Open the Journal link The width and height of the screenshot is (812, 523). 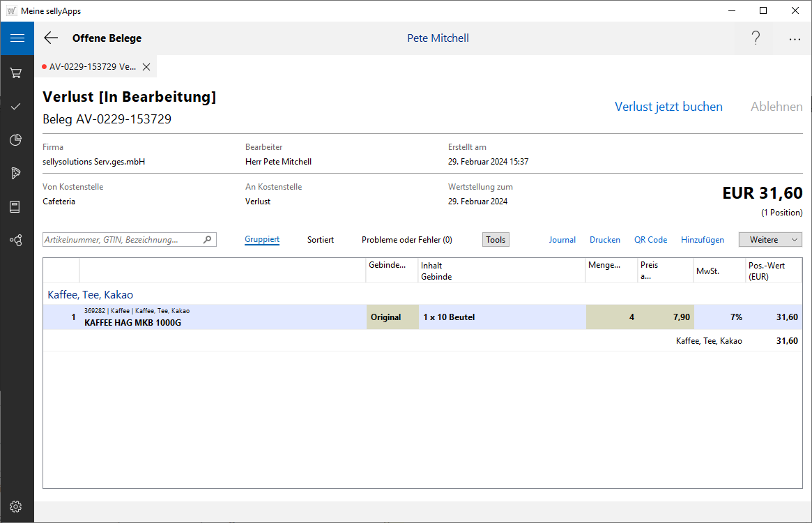pos(562,240)
